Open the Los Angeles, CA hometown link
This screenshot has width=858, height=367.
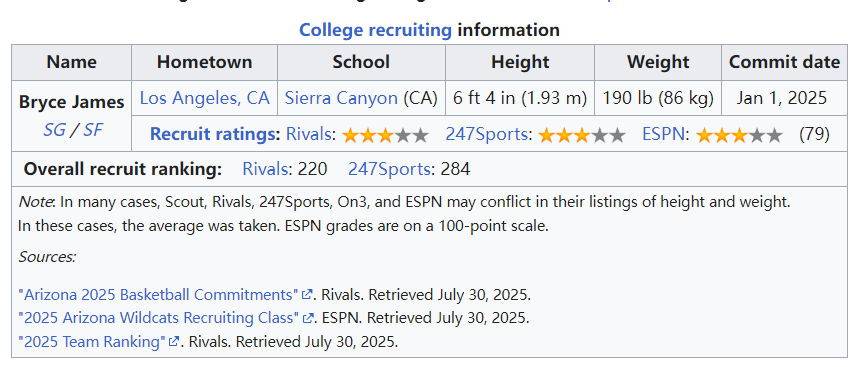[205, 98]
